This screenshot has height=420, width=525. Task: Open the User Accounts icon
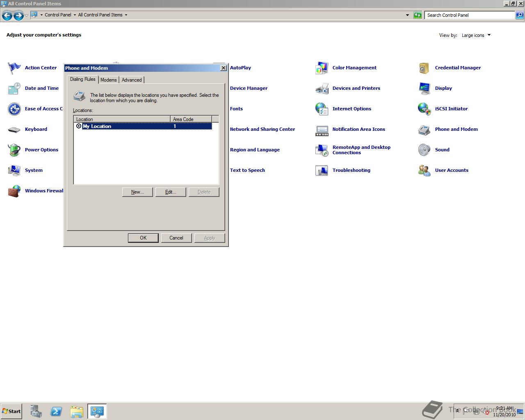click(x=425, y=171)
